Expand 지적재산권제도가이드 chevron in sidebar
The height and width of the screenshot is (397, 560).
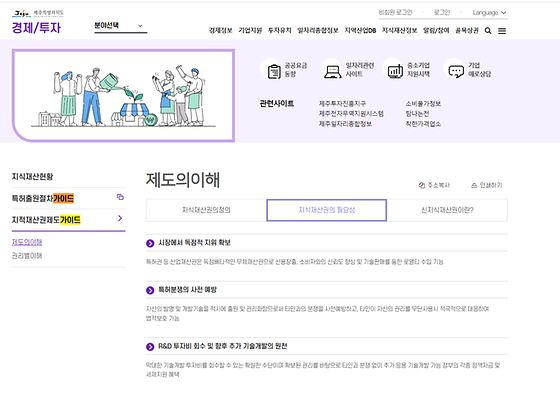pos(120,218)
